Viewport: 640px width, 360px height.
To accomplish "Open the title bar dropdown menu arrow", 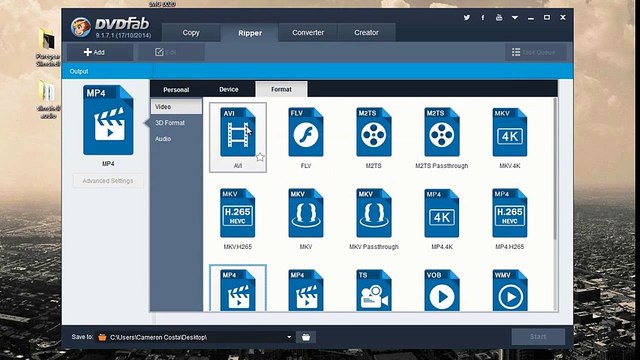I will [515, 18].
